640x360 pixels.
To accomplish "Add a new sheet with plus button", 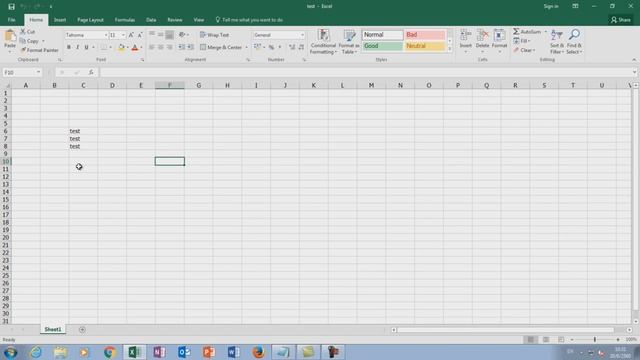I will (x=82, y=329).
